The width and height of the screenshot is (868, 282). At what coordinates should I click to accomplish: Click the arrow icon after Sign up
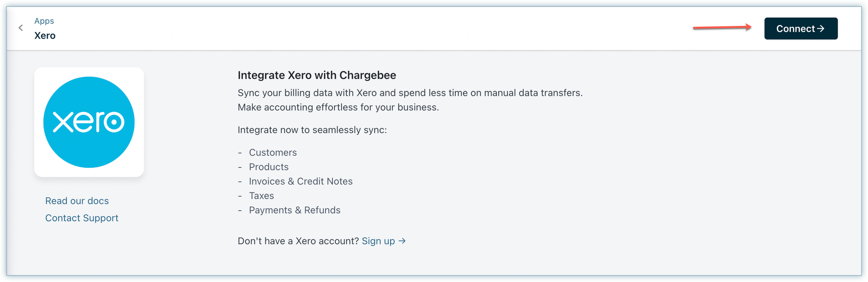point(402,241)
